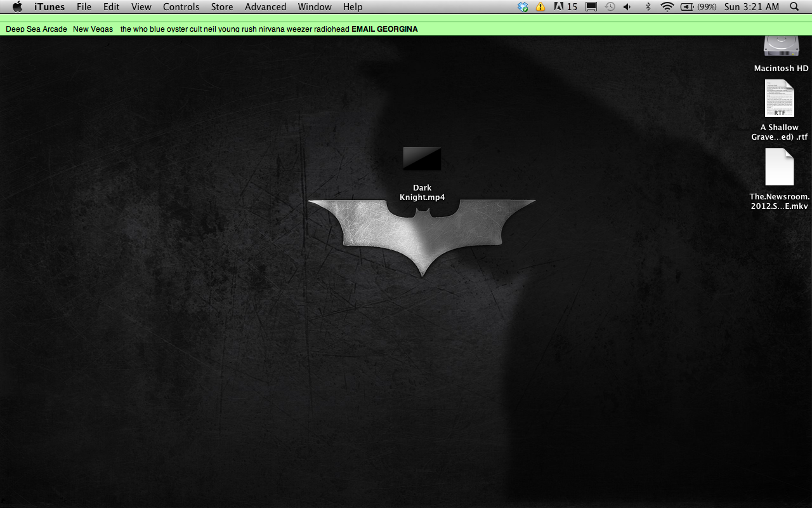812x508 pixels.
Task: Click the "EMAIL GEORGINA" bold note text
Action: (384, 29)
